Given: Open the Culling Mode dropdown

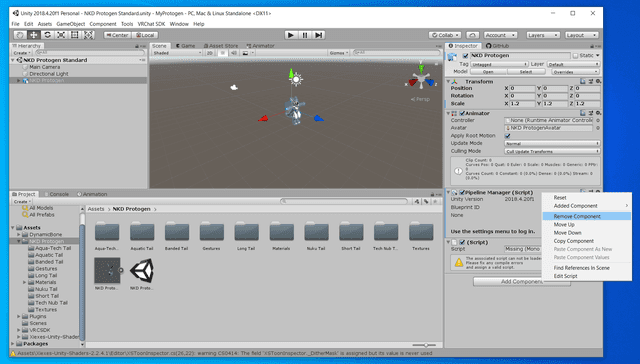Looking at the screenshot, I should click(552, 151).
